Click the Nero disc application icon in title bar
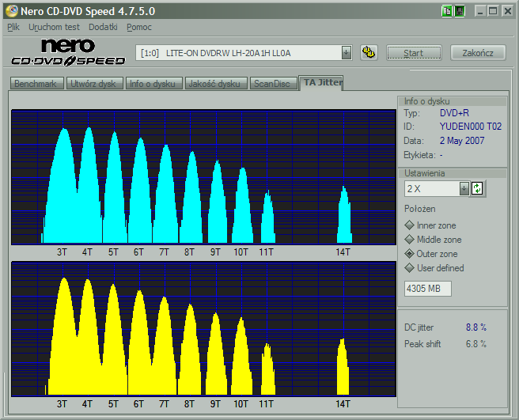Viewport: 519px width, 420px height. point(12,11)
